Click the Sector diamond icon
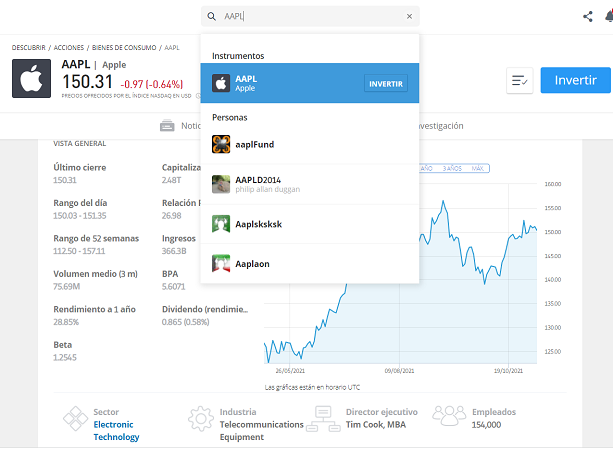613x450 pixels. pos(75,419)
